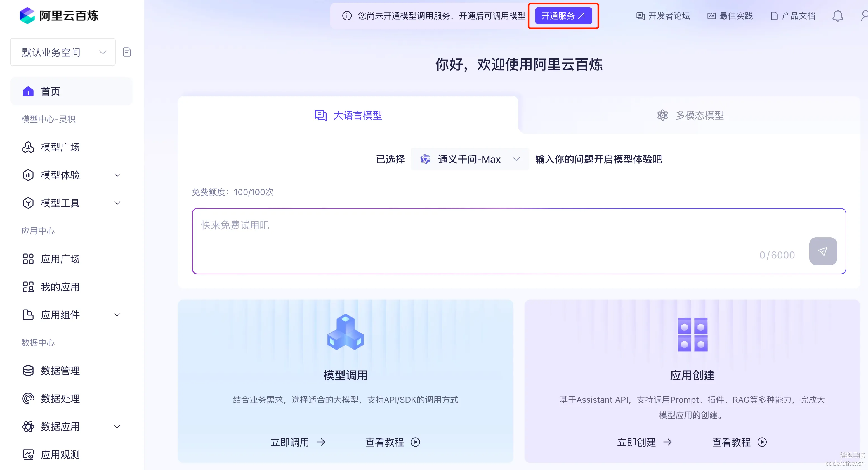
Task: Open the 通义千问-Max model dropdown
Action: coord(470,159)
